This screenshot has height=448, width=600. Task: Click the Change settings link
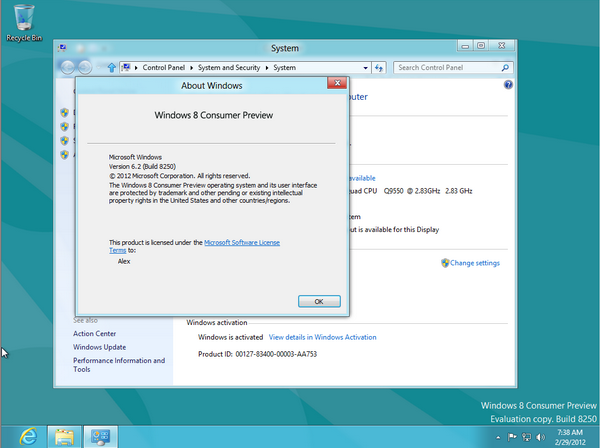(x=474, y=263)
